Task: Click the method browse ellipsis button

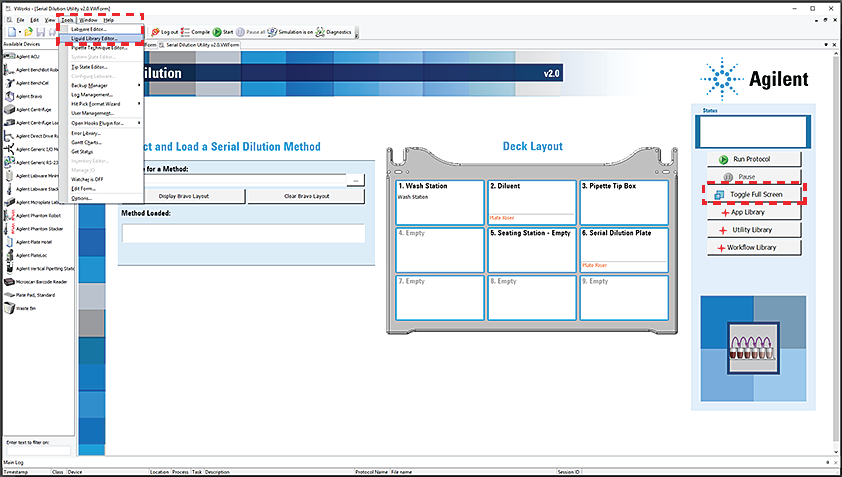Action: pos(355,180)
